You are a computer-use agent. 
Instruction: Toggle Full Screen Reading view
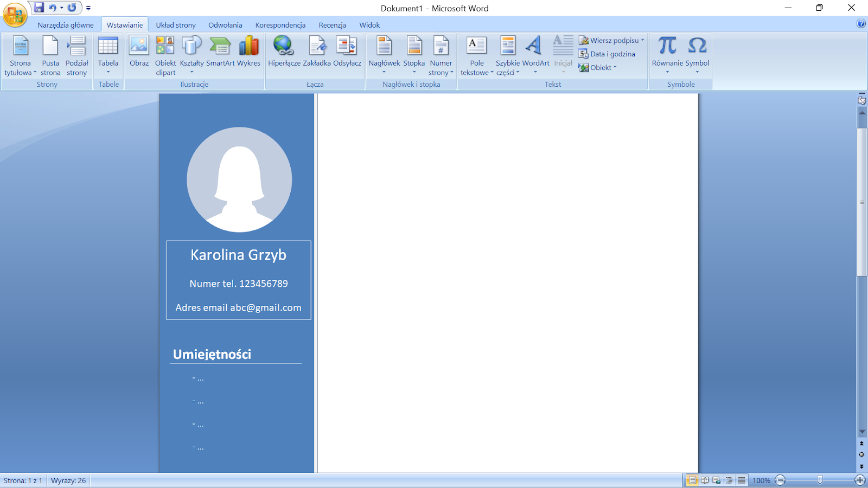pyautogui.click(x=705, y=480)
